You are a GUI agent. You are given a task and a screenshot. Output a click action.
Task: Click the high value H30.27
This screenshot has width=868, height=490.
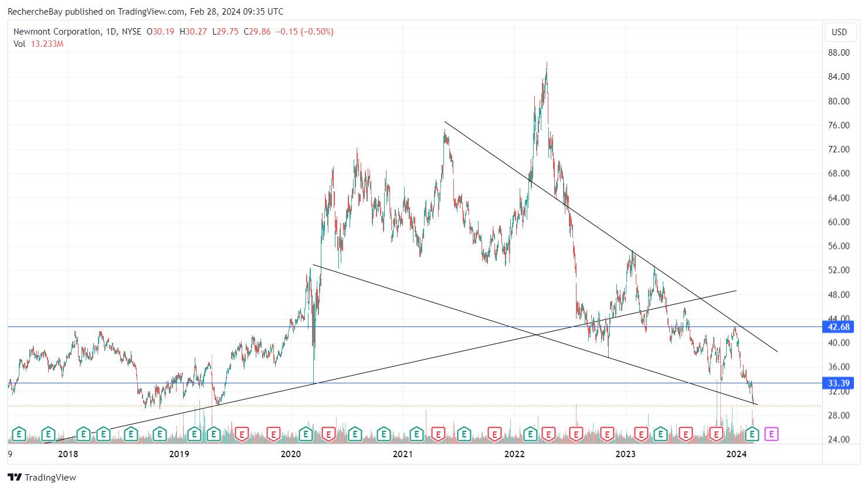(x=193, y=32)
